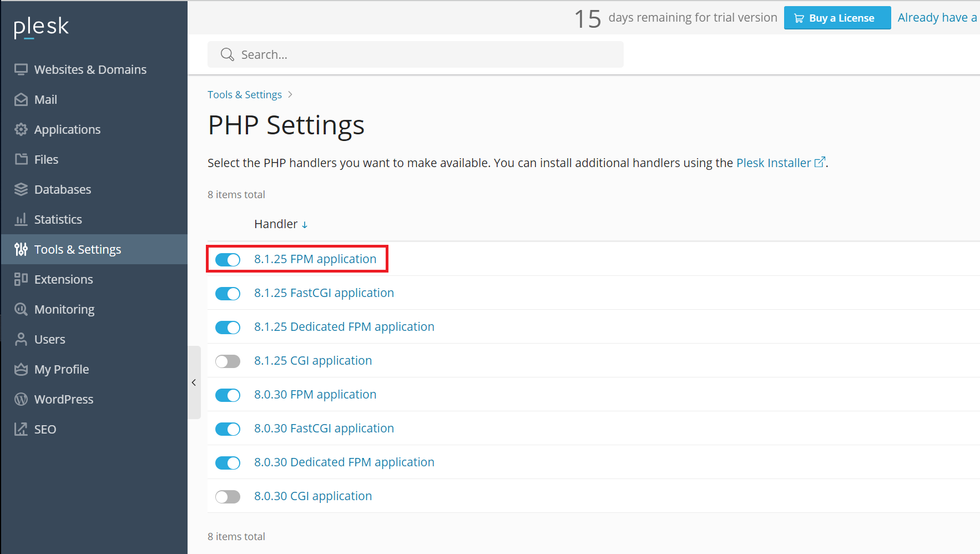Open the Applications menu item
The image size is (980, 554).
point(94,129)
